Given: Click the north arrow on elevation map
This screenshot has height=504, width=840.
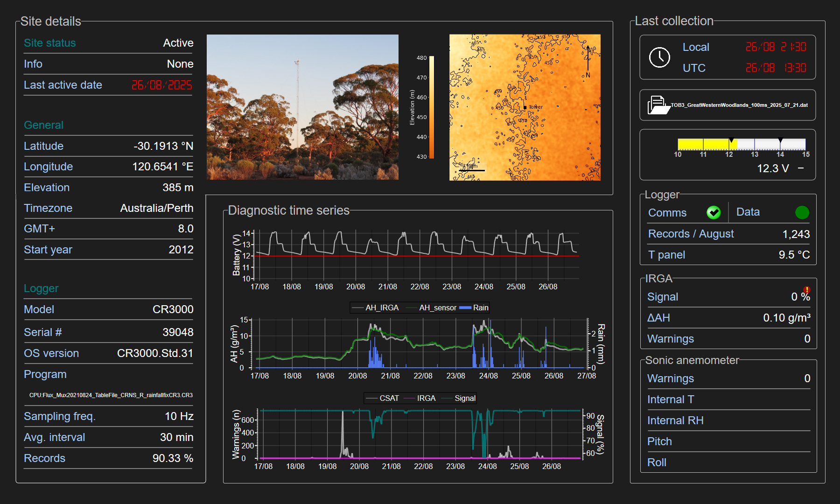Looking at the screenshot, I should point(588,58).
